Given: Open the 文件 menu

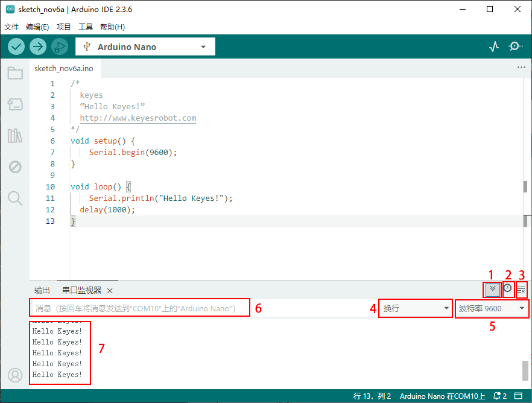Looking at the screenshot, I should [11, 27].
